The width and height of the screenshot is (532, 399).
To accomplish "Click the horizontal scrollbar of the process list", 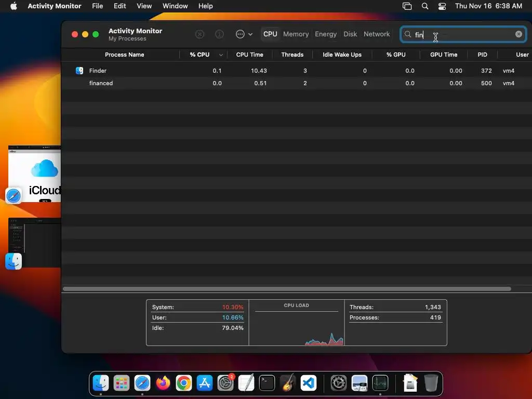I will click(x=287, y=289).
